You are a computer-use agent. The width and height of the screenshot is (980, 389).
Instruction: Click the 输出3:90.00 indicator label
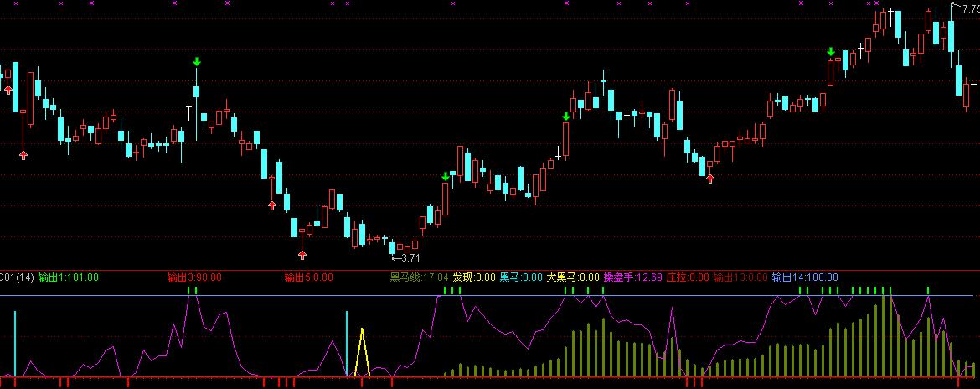[x=194, y=277]
